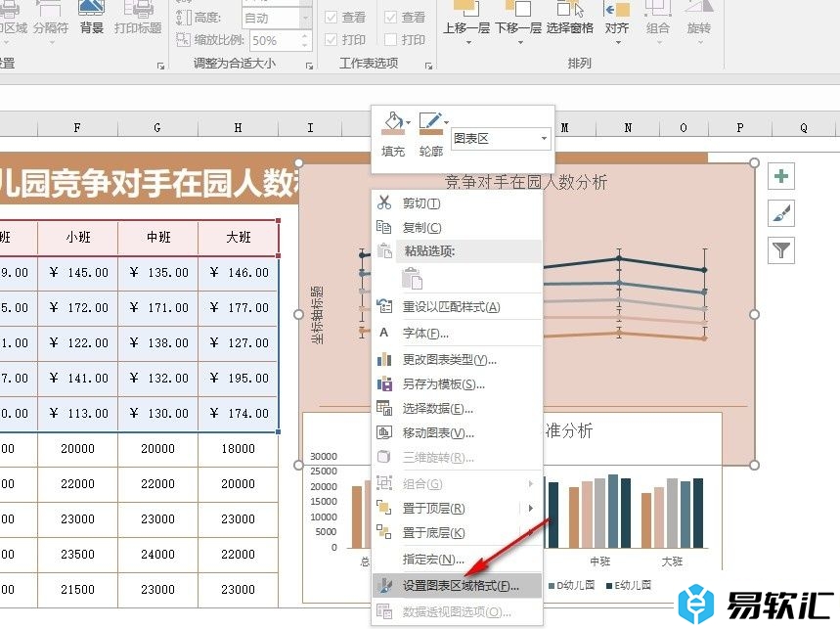Click the Fill (填充) paint bucket icon
840x629 pixels.
(x=393, y=123)
